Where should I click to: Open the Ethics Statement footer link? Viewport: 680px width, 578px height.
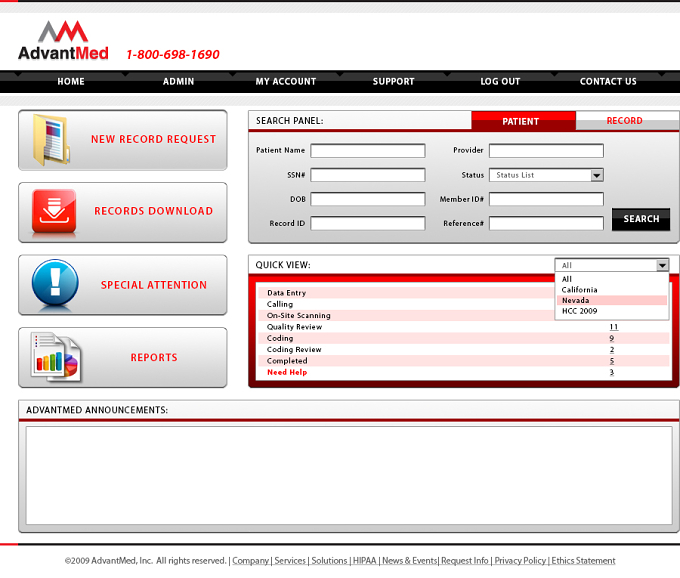click(583, 561)
